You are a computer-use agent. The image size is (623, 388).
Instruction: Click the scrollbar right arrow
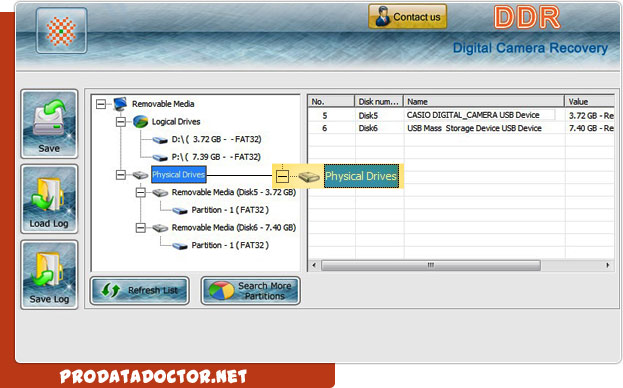(x=608, y=265)
